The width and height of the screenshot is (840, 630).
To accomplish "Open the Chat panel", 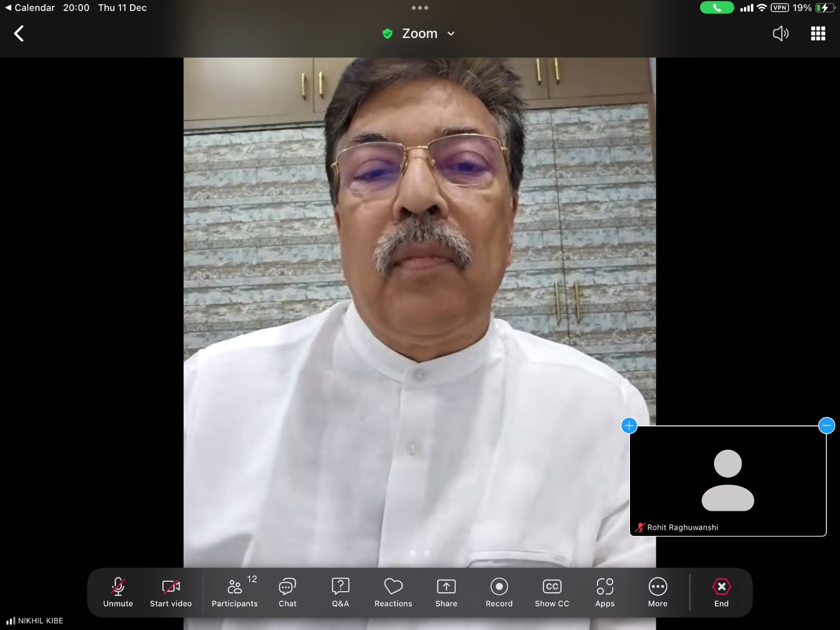I will point(287,592).
